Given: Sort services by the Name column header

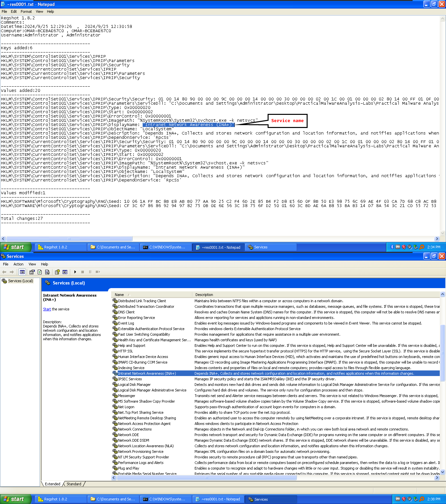Looking at the screenshot, I should (x=119, y=295).
